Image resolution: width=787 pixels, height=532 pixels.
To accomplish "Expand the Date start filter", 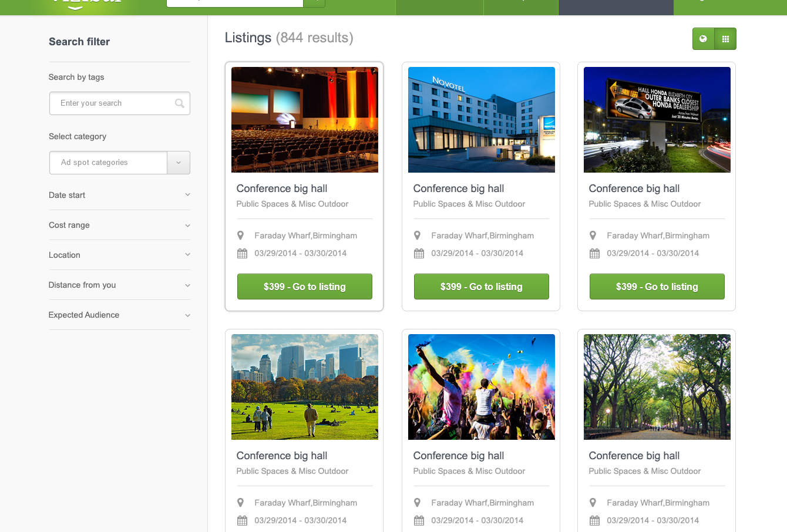I will tap(120, 195).
